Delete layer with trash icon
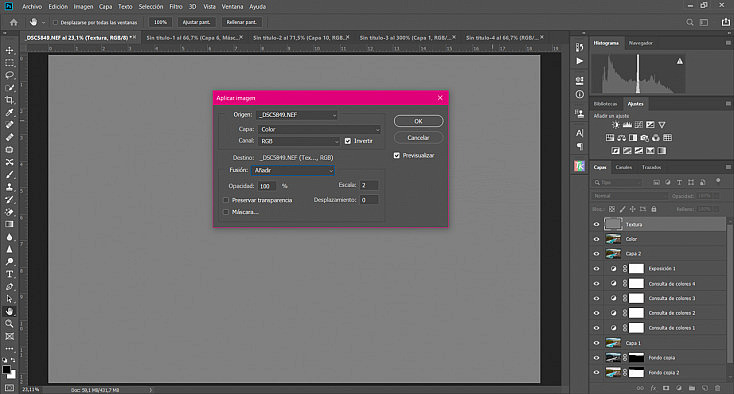 tap(718, 388)
